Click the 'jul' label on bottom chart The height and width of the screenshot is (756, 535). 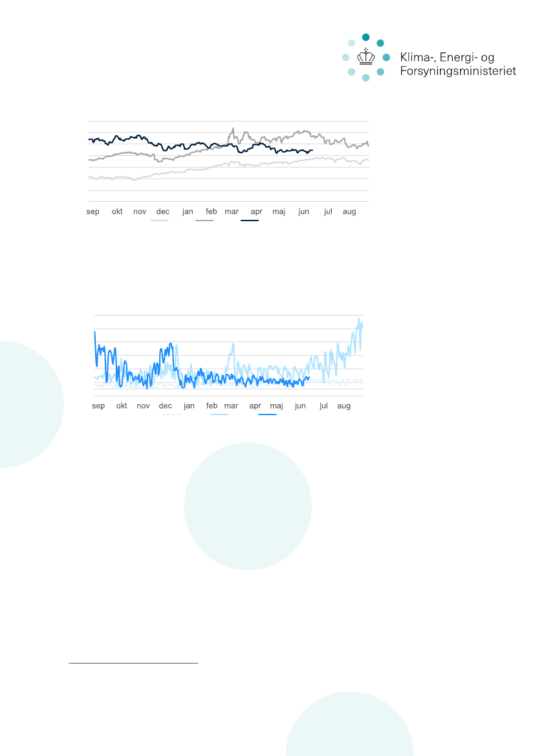pos(324,406)
